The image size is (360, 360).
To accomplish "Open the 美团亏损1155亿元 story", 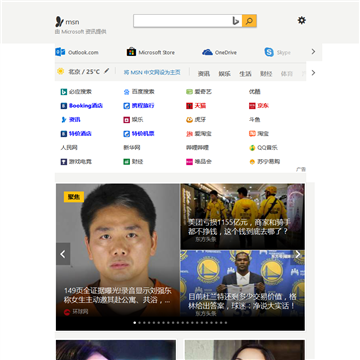I will [x=238, y=227].
